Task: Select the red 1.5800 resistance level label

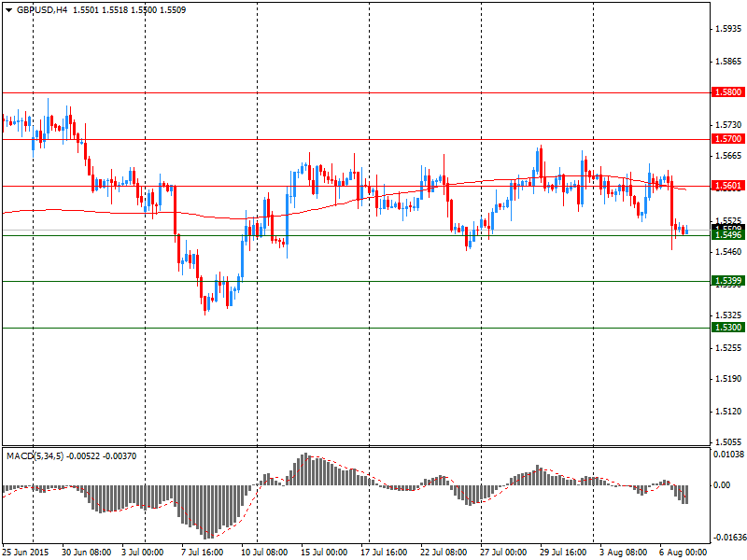Action: coord(728,91)
